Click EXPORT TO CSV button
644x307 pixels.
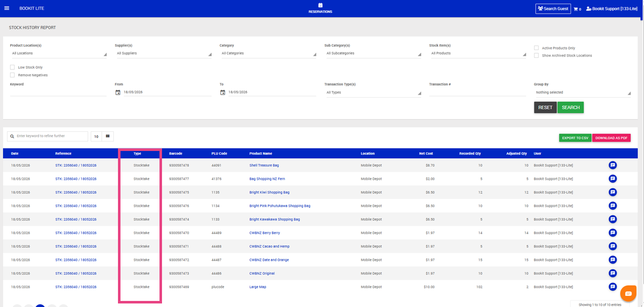(x=575, y=138)
